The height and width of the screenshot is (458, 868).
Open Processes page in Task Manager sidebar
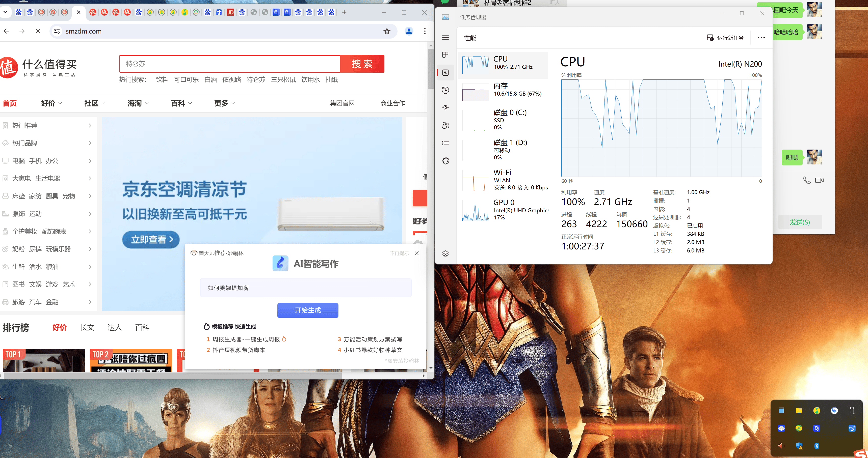point(445,55)
